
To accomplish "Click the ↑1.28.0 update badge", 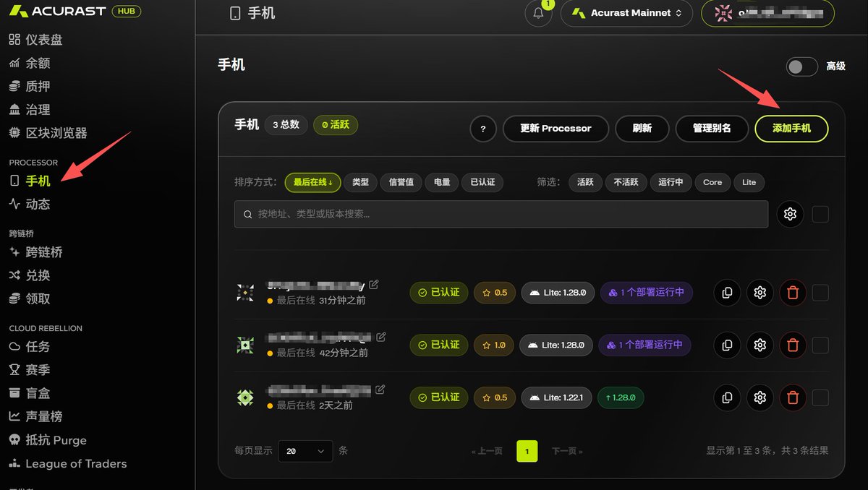I will 621,397.
